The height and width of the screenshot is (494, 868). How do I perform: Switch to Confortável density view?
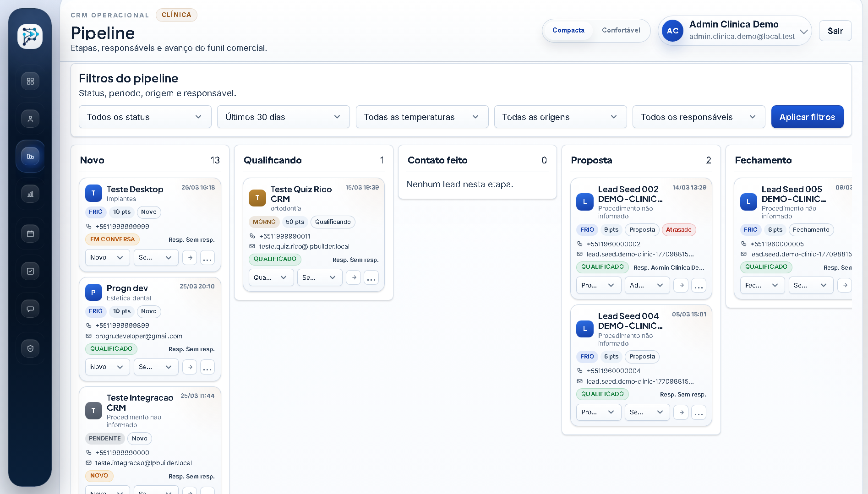(621, 30)
